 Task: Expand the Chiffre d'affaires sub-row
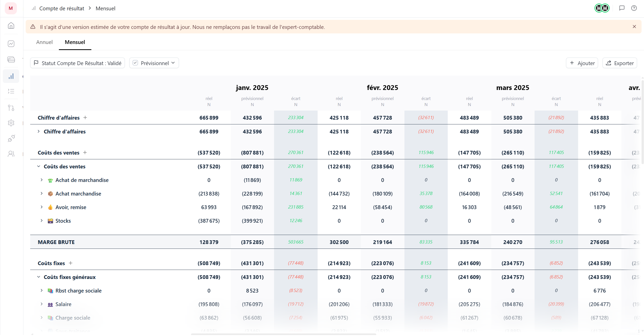pos(39,131)
